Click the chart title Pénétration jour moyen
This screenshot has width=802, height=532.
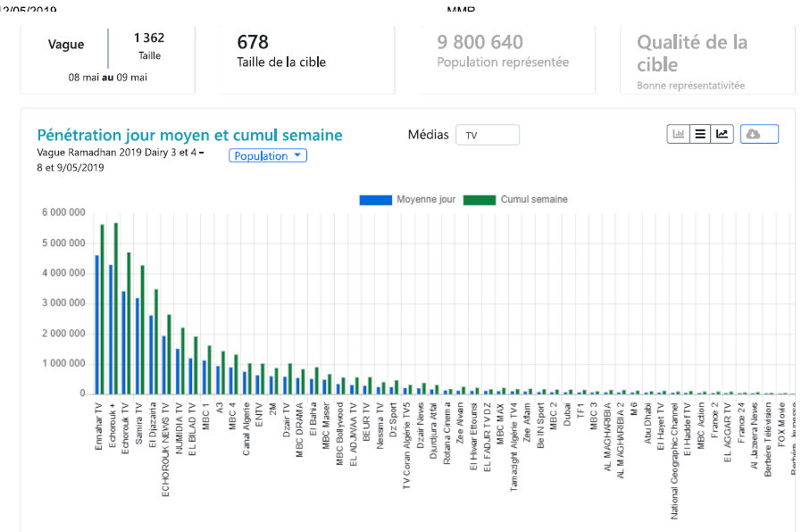coord(189,135)
